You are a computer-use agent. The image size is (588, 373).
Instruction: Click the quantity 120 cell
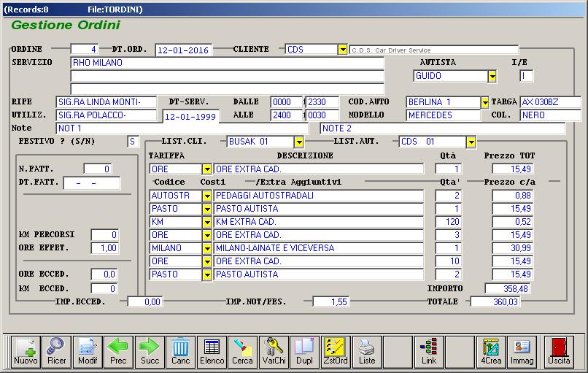(449, 222)
